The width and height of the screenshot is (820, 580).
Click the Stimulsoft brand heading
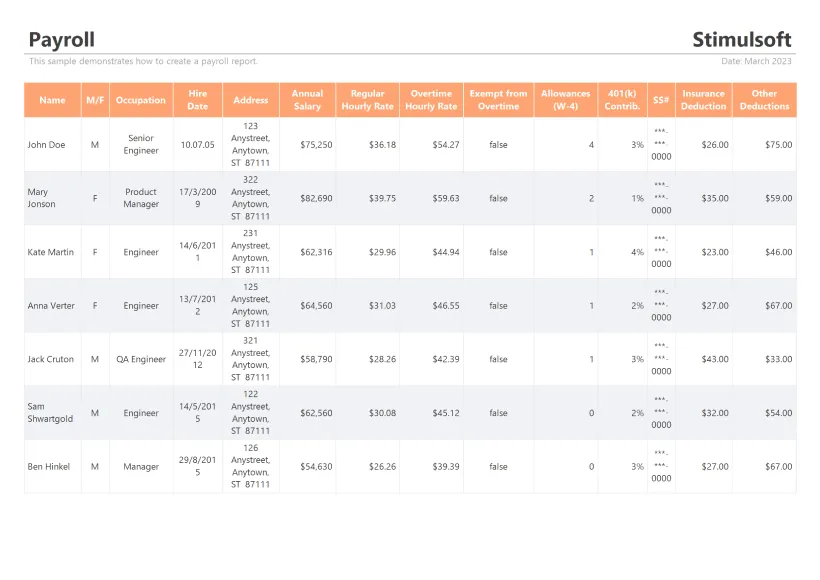(x=741, y=40)
